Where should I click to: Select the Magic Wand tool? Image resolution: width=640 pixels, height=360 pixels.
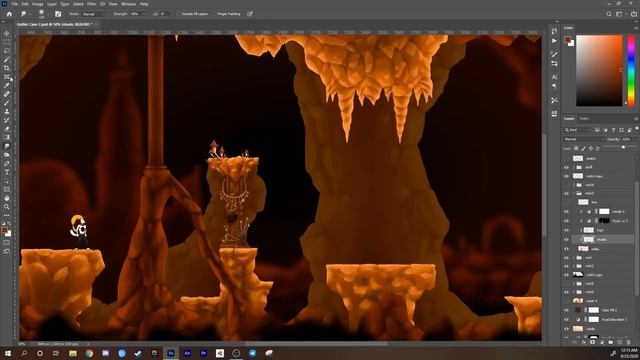tap(7, 60)
